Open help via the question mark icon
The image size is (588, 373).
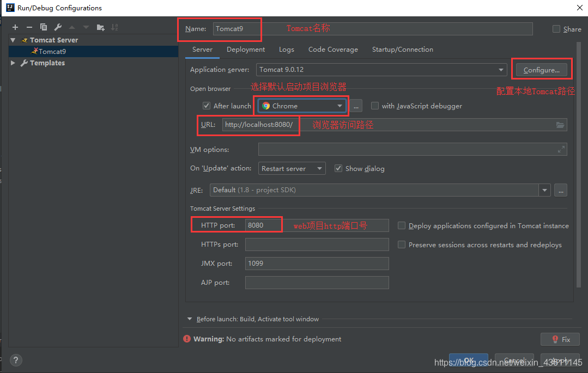pos(16,360)
